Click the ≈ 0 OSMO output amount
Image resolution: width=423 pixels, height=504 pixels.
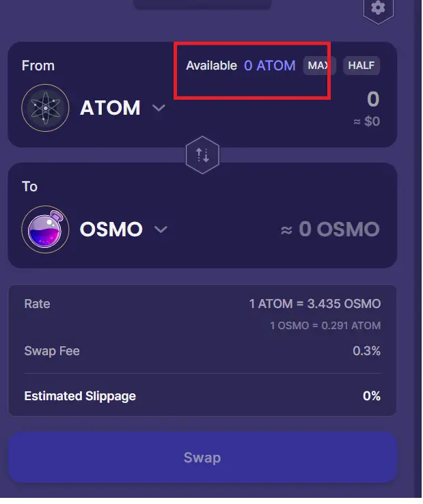[330, 229]
